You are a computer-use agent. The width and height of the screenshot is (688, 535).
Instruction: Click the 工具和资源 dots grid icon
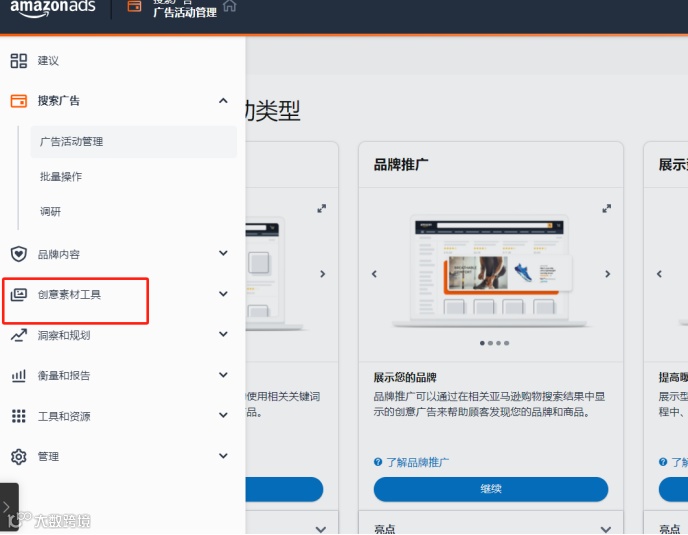[18, 416]
